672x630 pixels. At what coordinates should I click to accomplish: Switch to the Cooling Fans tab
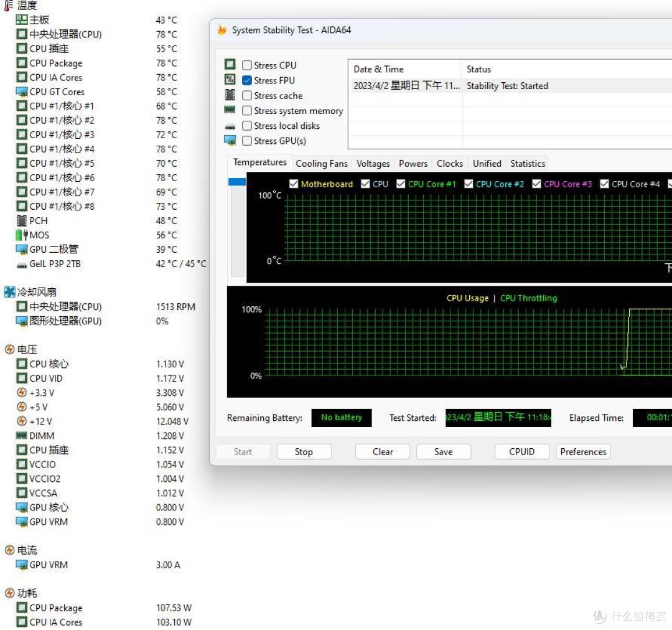[x=321, y=164]
